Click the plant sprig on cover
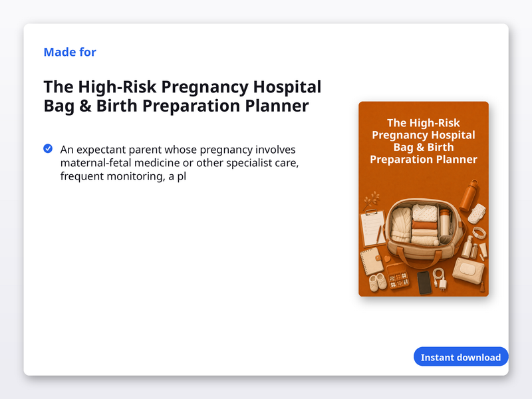Screen dimensions: 532x399 pos(371,200)
